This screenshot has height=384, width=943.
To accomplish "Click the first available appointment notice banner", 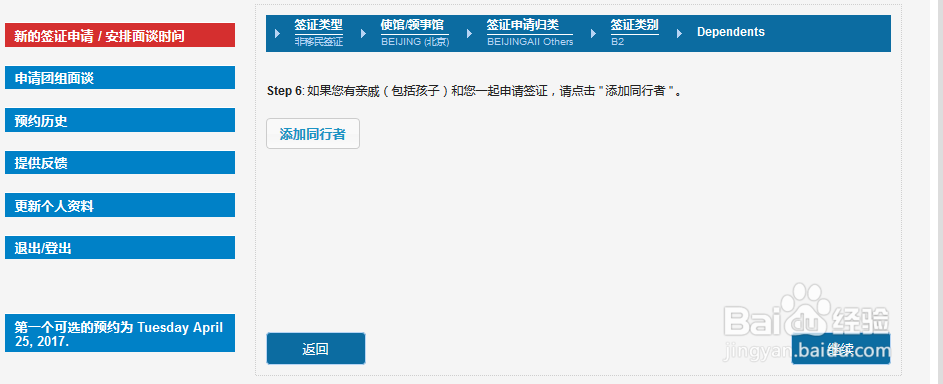I will pyautogui.click(x=120, y=333).
